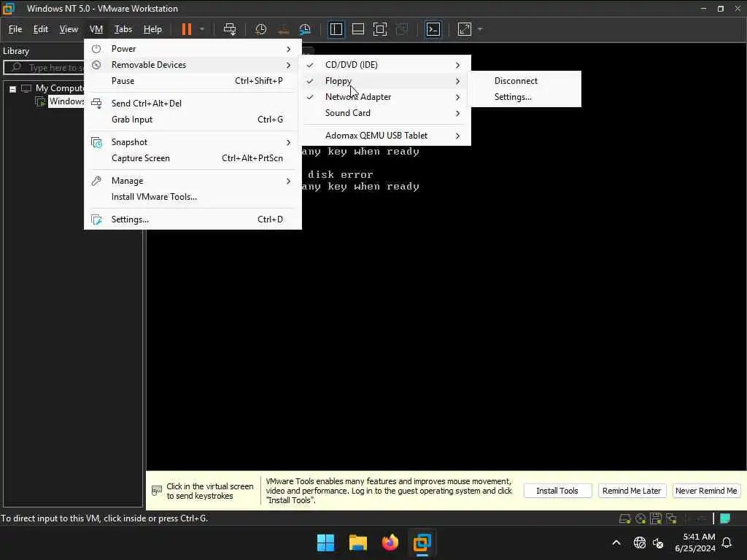
Task: Click the network globe tray icon
Action: tap(639, 542)
